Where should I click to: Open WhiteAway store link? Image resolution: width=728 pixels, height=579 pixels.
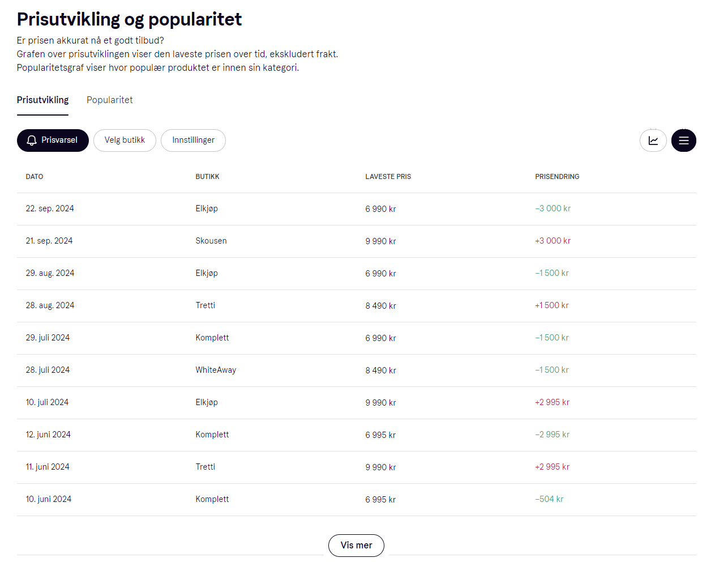(x=216, y=370)
